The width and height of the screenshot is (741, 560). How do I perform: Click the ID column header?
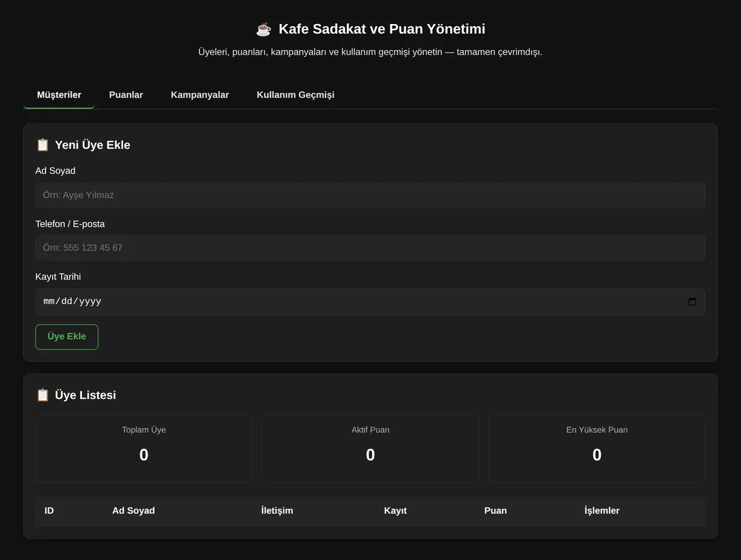coord(49,511)
